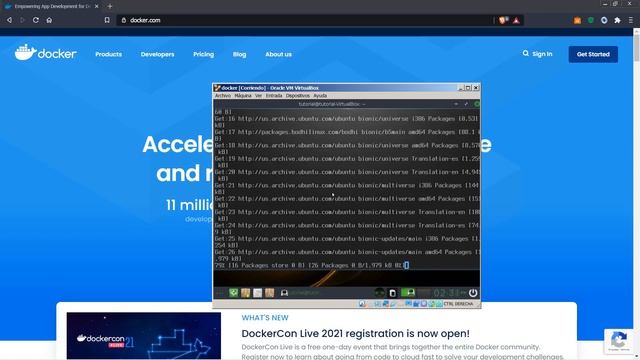640x360 pixels.
Task: Open VirtualBox Máquina menu
Action: click(243, 96)
